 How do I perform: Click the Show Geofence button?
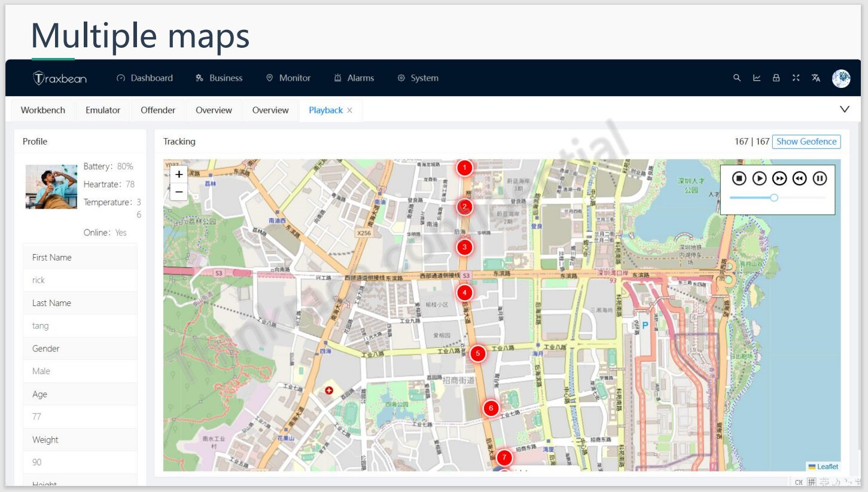coord(806,142)
